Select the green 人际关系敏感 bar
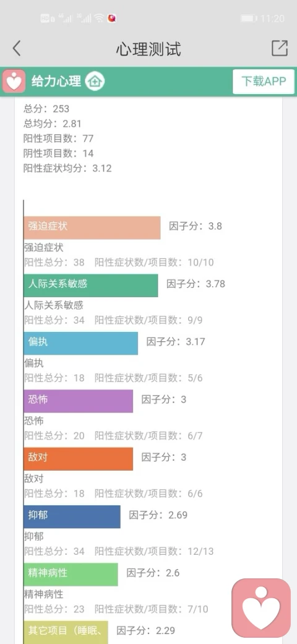The width and height of the screenshot is (297, 644). click(91, 285)
